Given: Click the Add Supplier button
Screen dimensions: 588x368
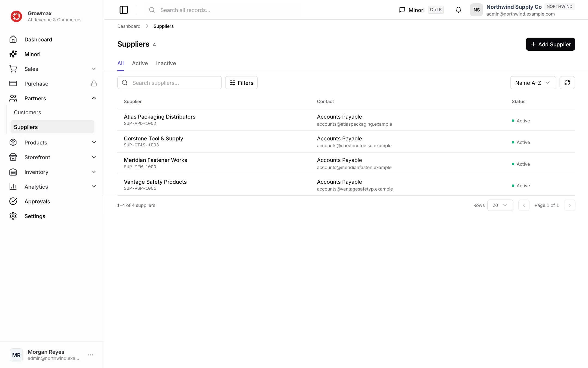Looking at the screenshot, I should 550,44.
